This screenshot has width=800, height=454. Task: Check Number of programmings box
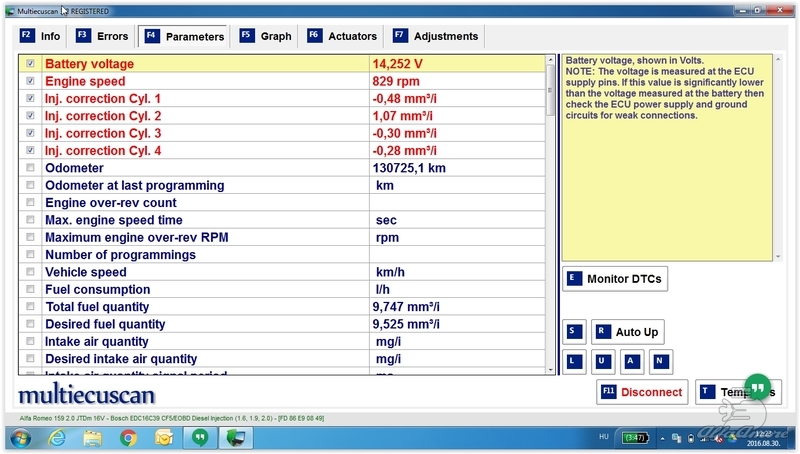tap(30, 255)
